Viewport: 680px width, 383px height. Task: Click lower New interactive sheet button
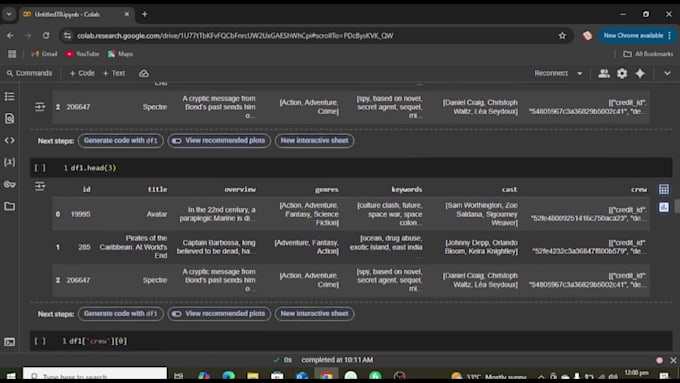(314, 314)
